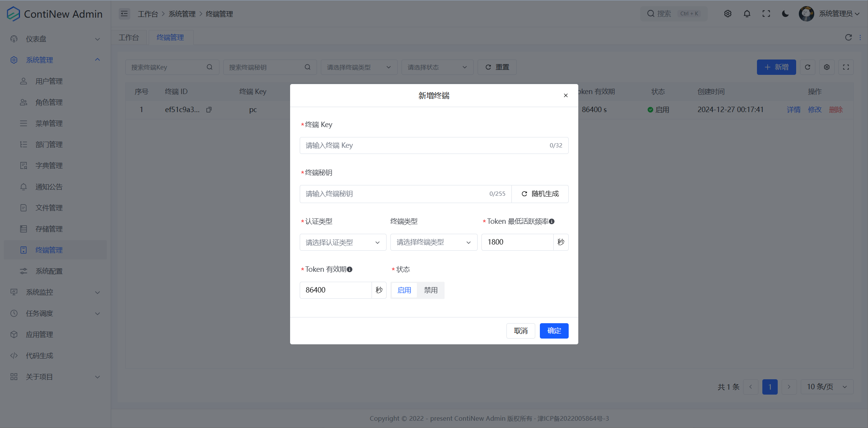Click the 新增 button
Image resolution: width=868 pixels, height=428 pixels.
pyautogui.click(x=776, y=67)
